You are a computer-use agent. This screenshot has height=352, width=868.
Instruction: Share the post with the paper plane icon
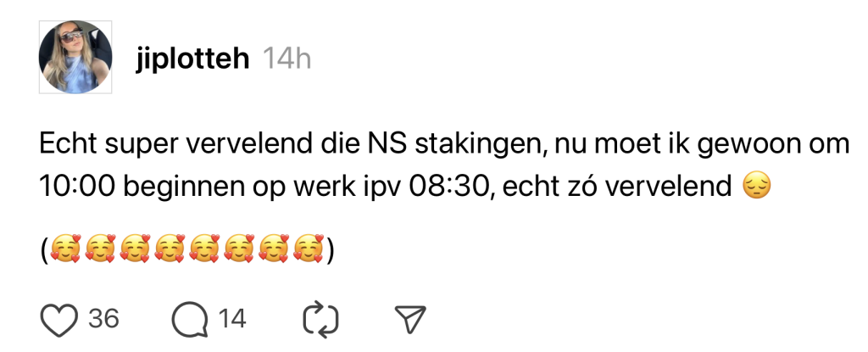(409, 319)
